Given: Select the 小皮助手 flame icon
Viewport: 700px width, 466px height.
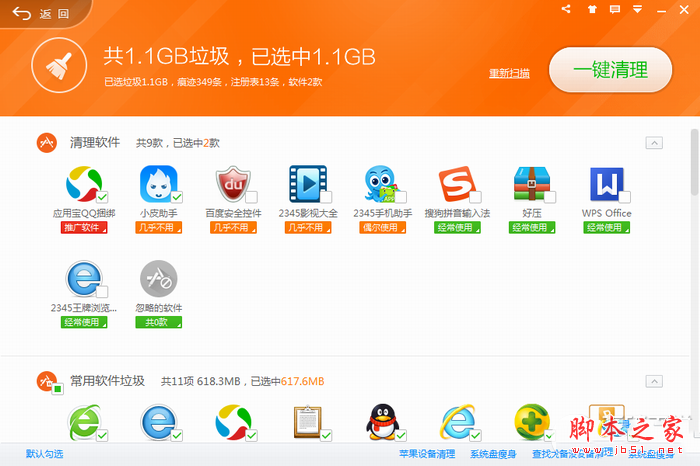Looking at the screenshot, I should [x=158, y=184].
